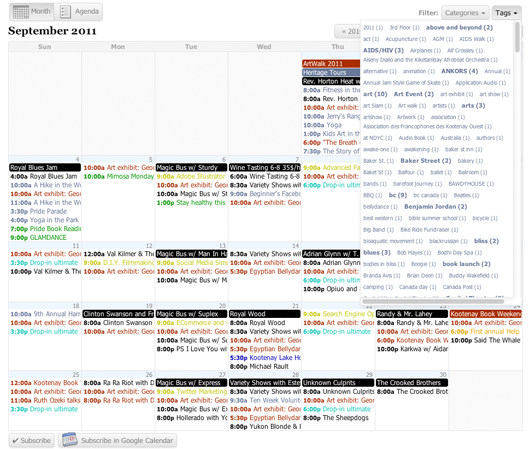Filter by the 'book launch (2)' tag
This screenshot has height=449, width=530.
(466, 264)
